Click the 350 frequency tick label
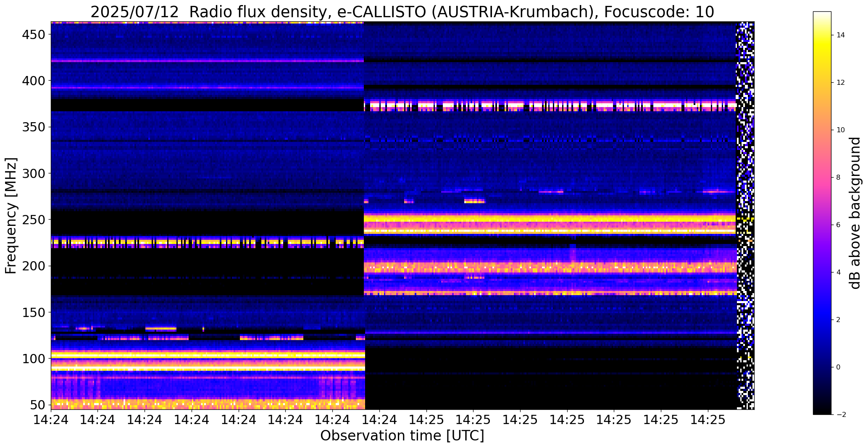This screenshot has height=448, width=868. 33,127
